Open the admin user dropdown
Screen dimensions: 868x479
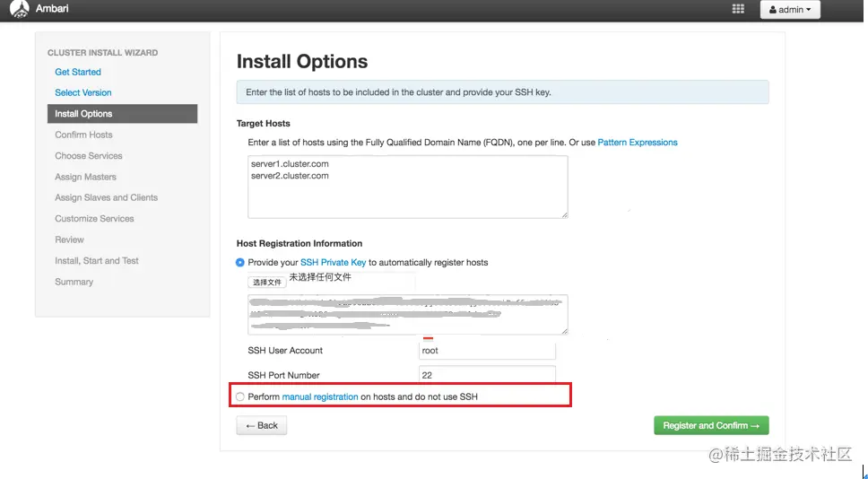(790, 10)
